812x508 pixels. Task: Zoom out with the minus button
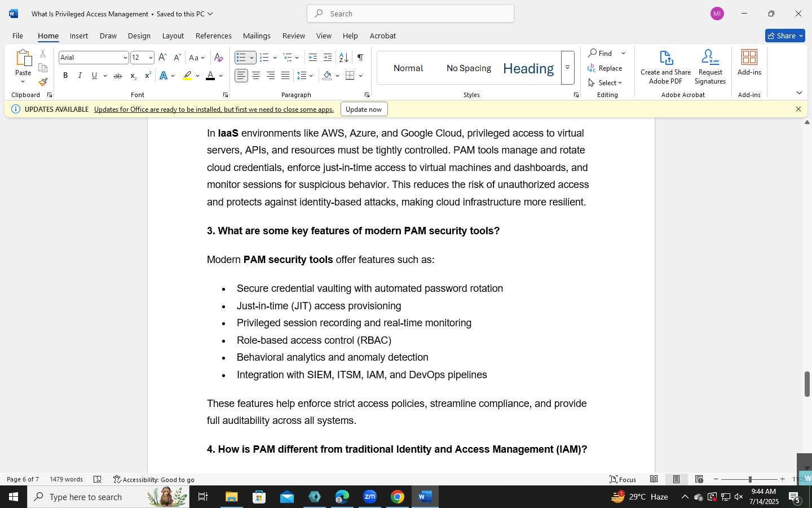(716, 479)
